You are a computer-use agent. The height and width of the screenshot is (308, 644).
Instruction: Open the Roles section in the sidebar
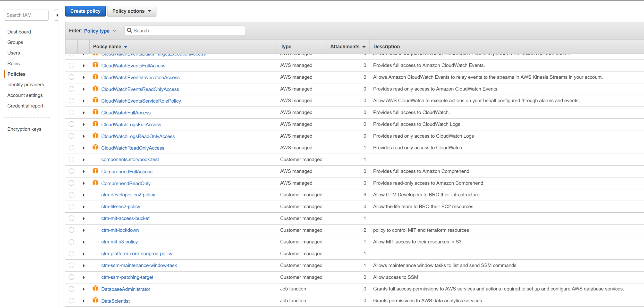[13, 63]
